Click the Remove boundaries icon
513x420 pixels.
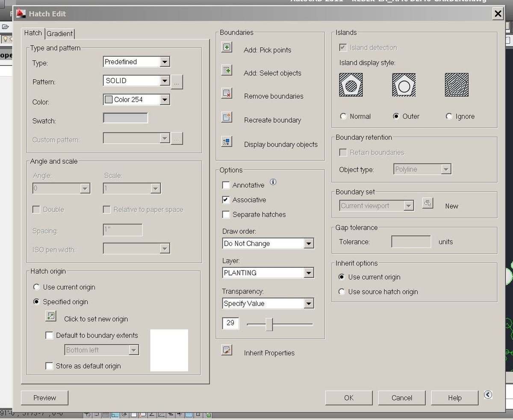(227, 93)
